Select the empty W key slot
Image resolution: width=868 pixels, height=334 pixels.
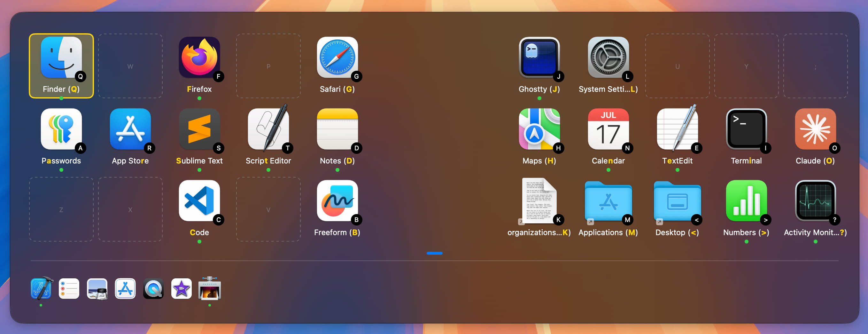130,66
